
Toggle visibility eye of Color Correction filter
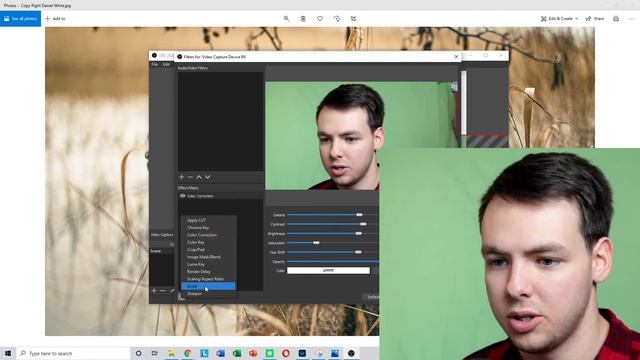(x=182, y=196)
